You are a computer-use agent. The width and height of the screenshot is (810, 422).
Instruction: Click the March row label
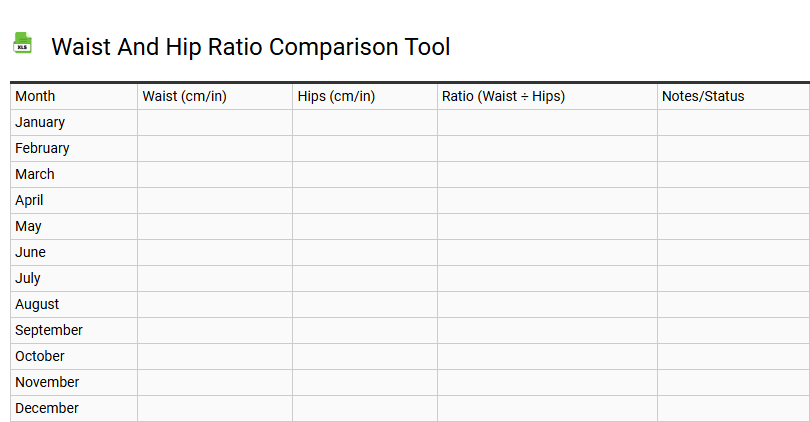click(35, 174)
